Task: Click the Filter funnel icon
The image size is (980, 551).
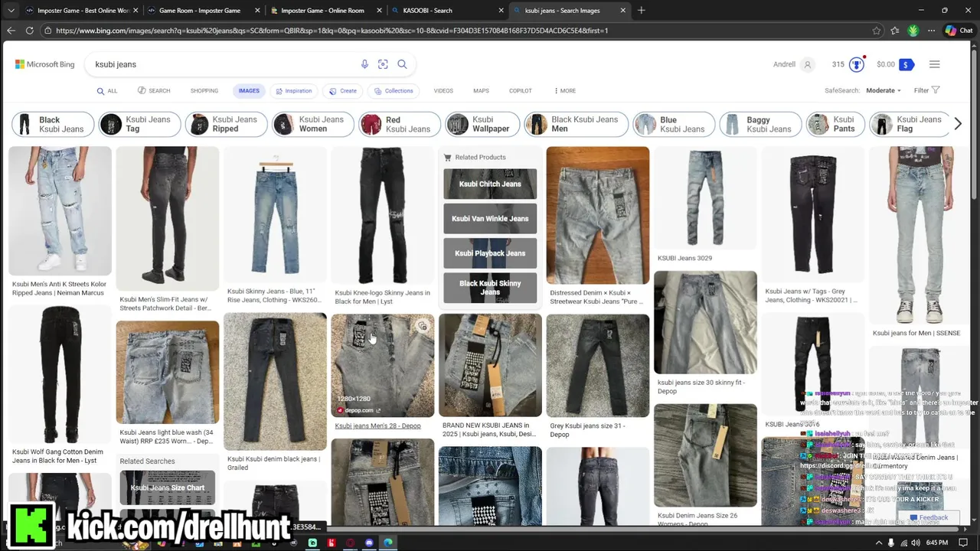Action: coord(936,90)
